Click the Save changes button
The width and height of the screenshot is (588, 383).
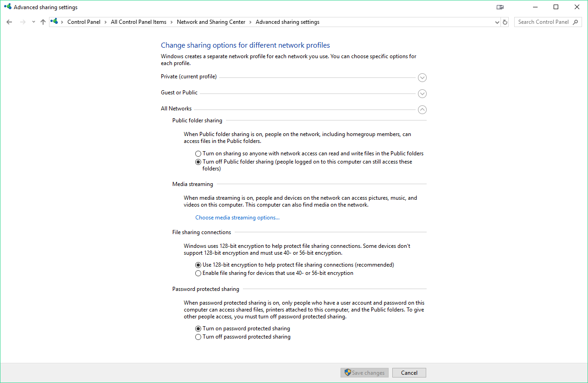(365, 373)
